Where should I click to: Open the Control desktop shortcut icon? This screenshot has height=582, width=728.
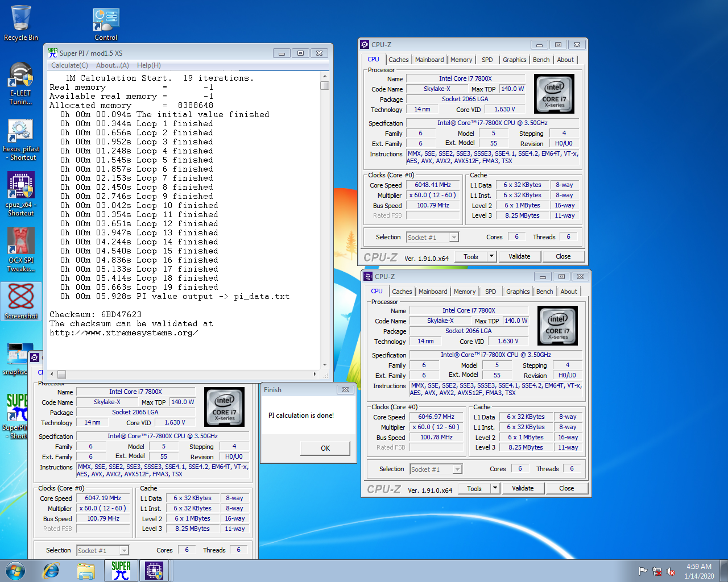[106, 24]
